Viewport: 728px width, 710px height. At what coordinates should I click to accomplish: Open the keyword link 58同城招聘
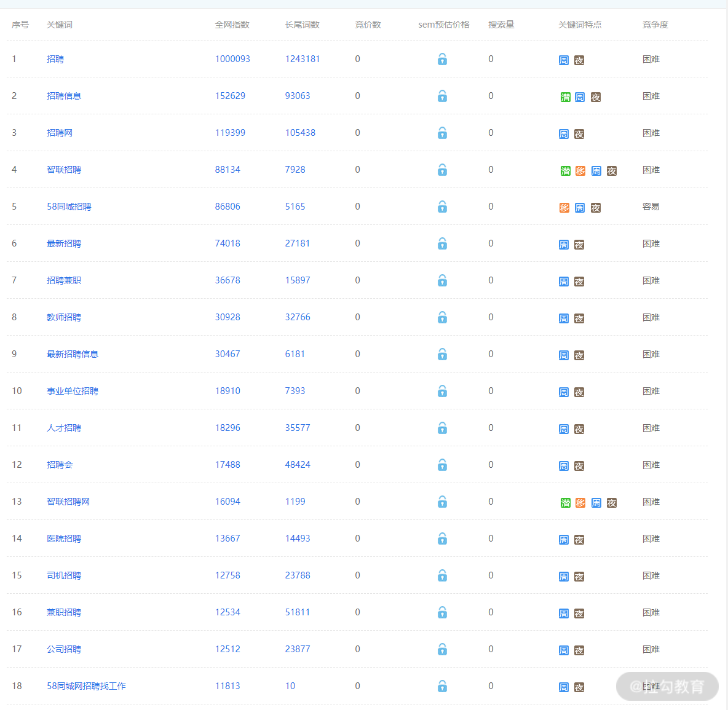coord(69,207)
